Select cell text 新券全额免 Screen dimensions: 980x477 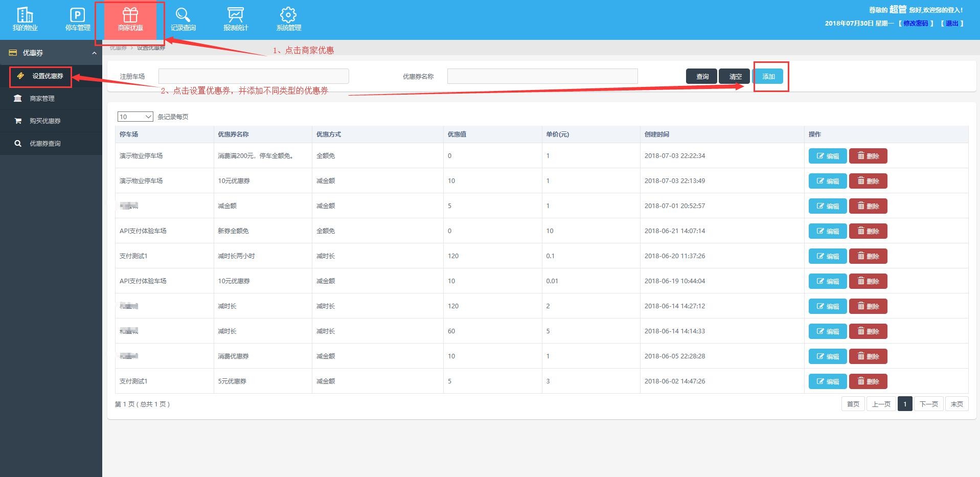pos(233,231)
